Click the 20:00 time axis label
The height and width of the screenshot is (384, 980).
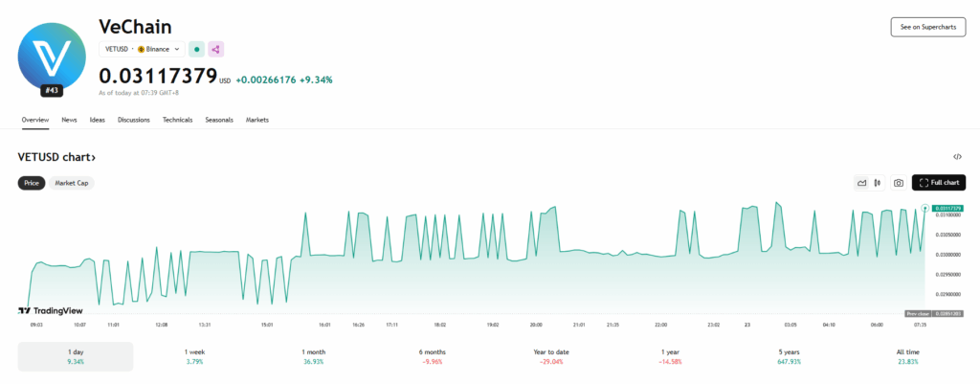[536, 326]
